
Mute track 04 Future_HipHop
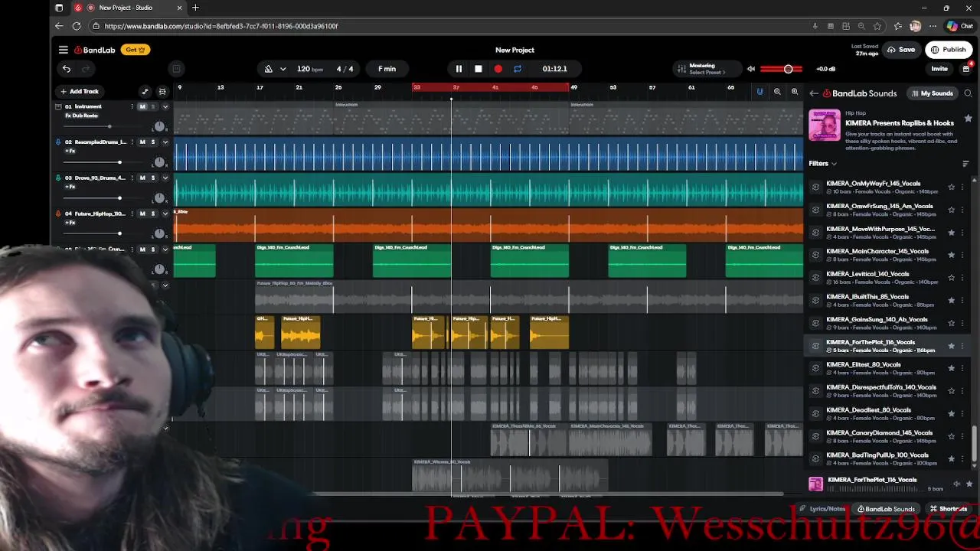click(x=142, y=214)
